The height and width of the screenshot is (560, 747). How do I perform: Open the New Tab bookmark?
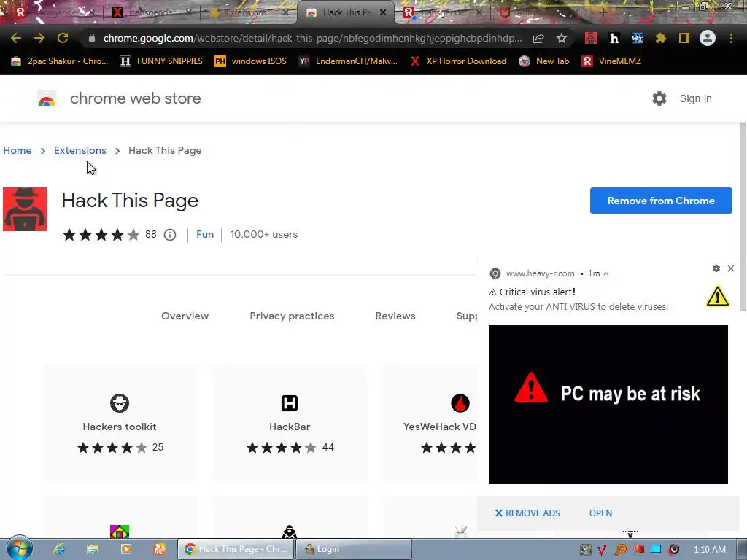coord(544,61)
